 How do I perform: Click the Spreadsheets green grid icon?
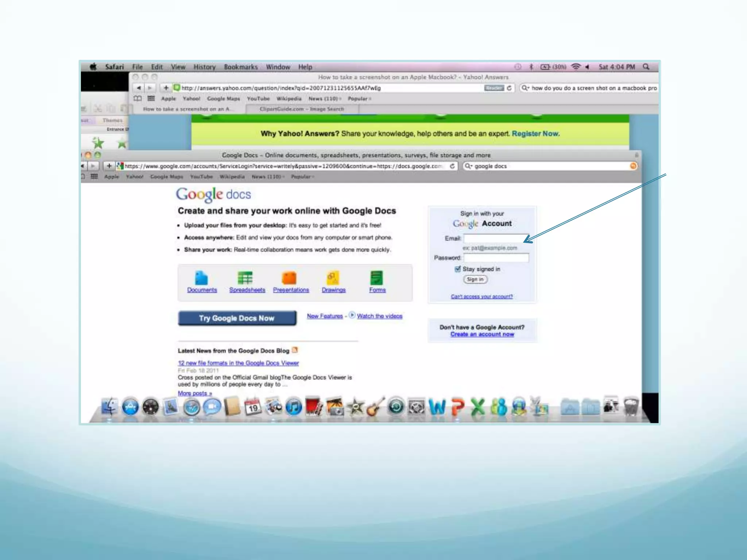pos(245,278)
